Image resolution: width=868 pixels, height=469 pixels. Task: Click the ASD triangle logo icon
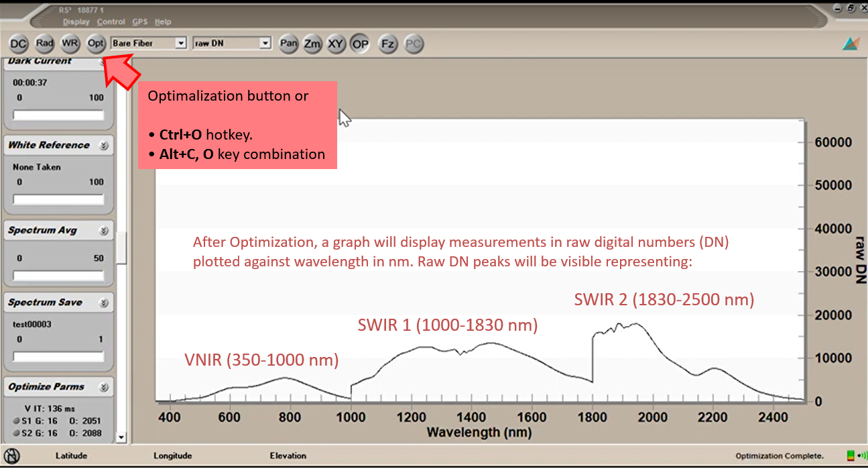point(851,44)
